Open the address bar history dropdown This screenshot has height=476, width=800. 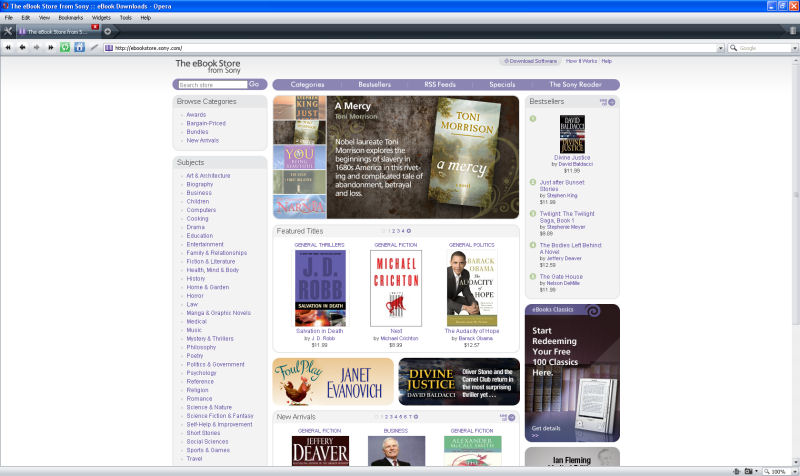[721, 48]
